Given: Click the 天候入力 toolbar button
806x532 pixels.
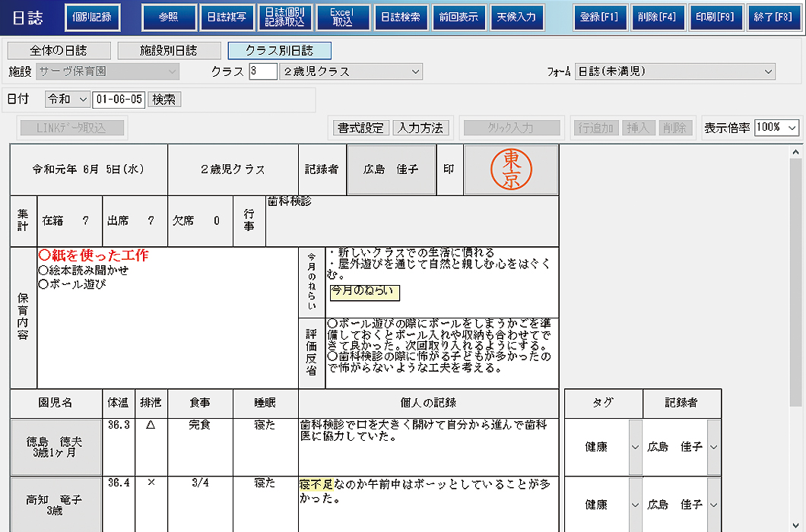Looking at the screenshot, I should (x=516, y=17).
